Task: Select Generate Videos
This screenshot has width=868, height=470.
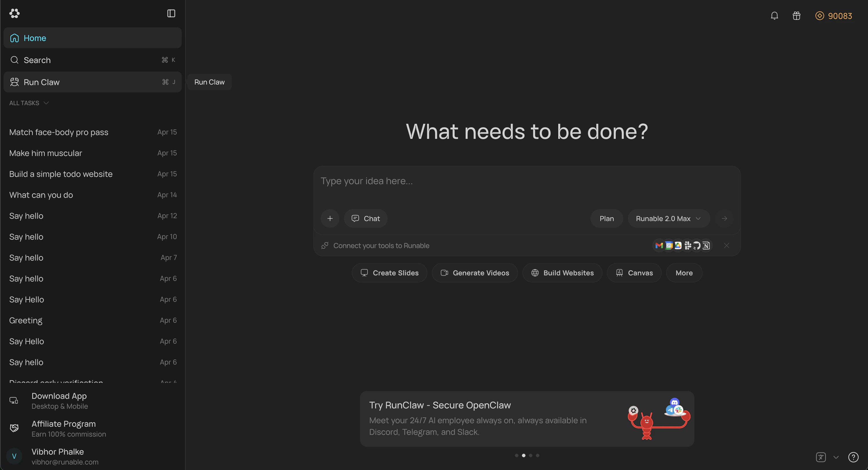Action: 475,273
